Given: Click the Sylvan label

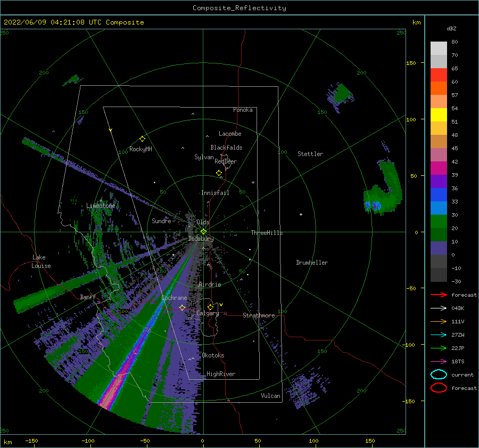Looking at the screenshot, I should [204, 157].
